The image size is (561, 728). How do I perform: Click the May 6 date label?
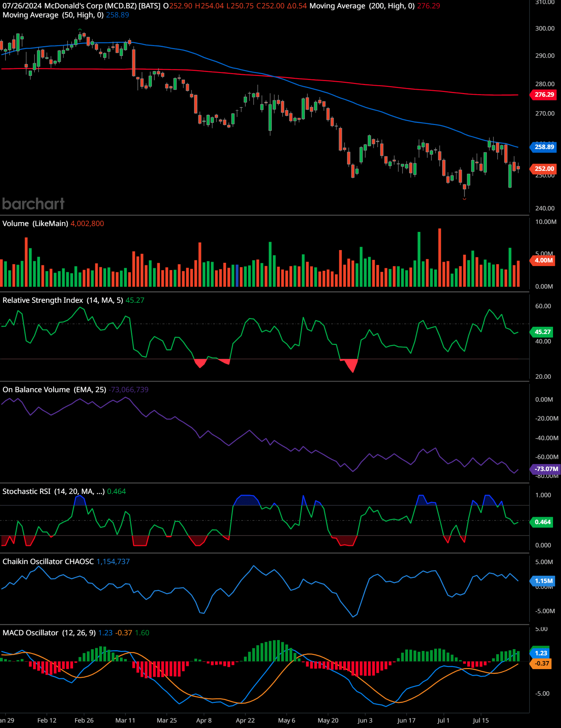coord(287,720)
